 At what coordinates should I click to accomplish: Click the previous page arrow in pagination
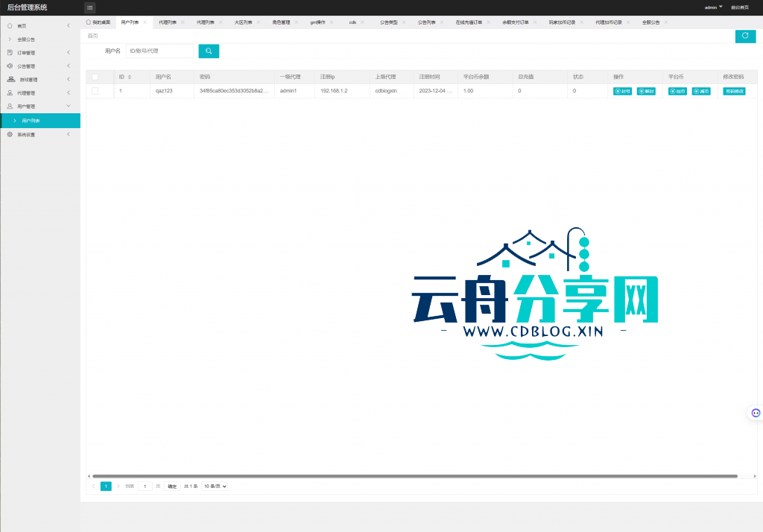[93, 487]
